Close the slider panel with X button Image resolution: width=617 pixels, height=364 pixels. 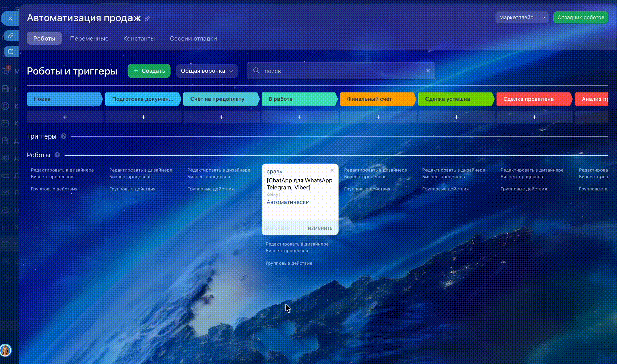pos(10,19)
